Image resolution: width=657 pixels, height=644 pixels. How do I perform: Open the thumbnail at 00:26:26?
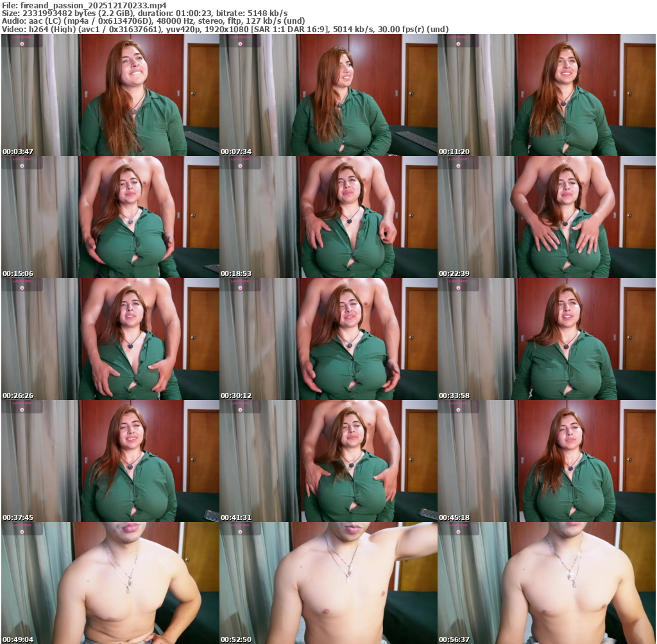coord(110,339)
